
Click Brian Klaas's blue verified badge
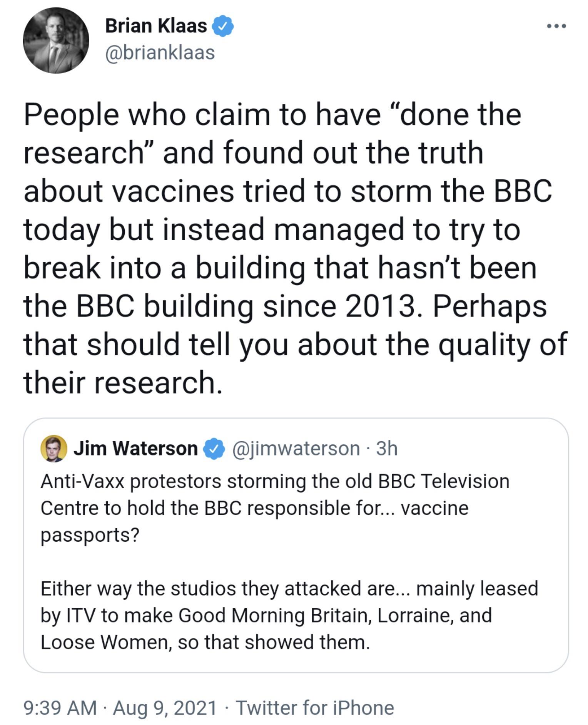coord(222,26)
